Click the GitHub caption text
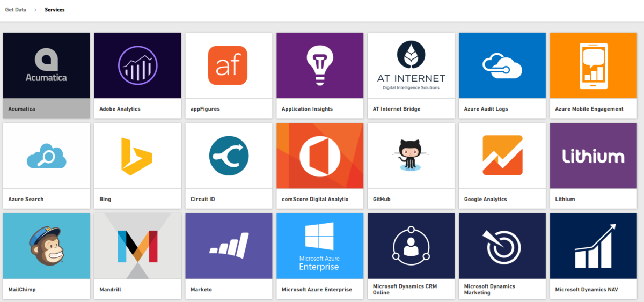644x302 pixels. tap(382, 199)
